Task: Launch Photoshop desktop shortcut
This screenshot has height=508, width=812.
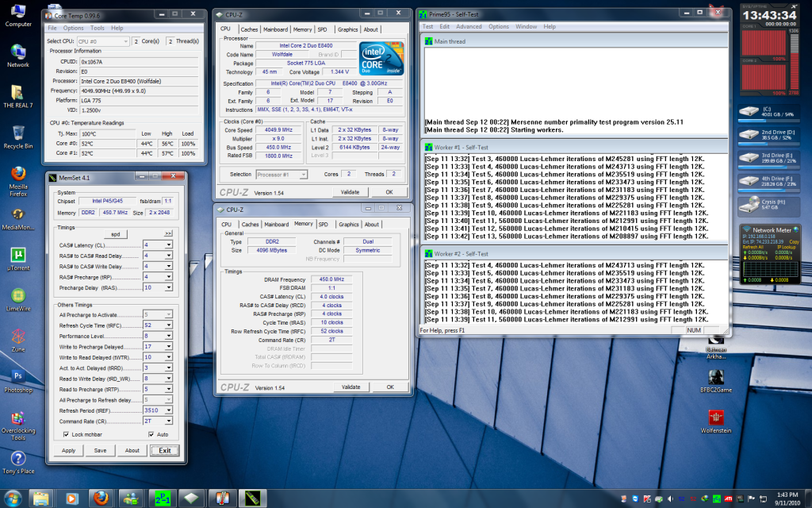Action: (18, 381)
